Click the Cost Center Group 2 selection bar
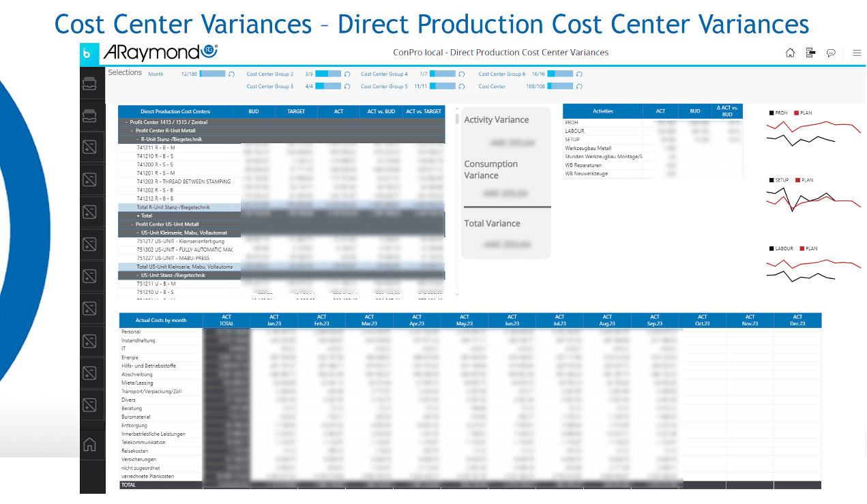The height and width of the screenshot is (504, 867). 328,74
